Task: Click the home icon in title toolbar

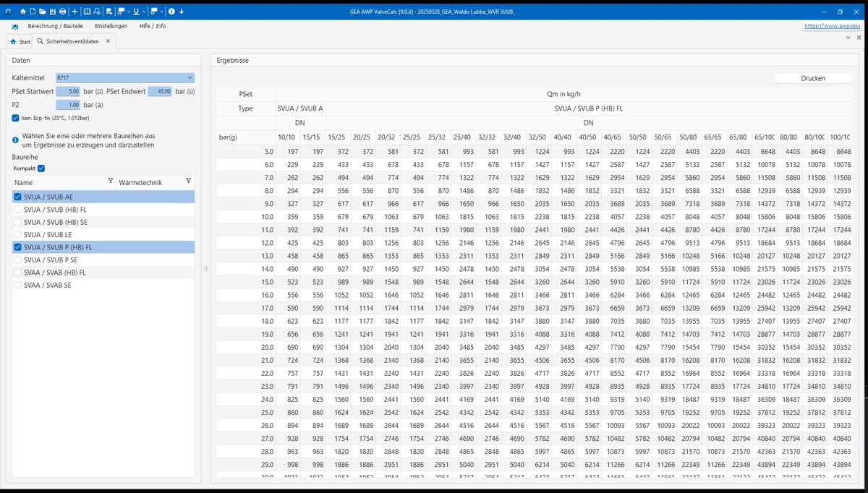Action: click(23, 12)
